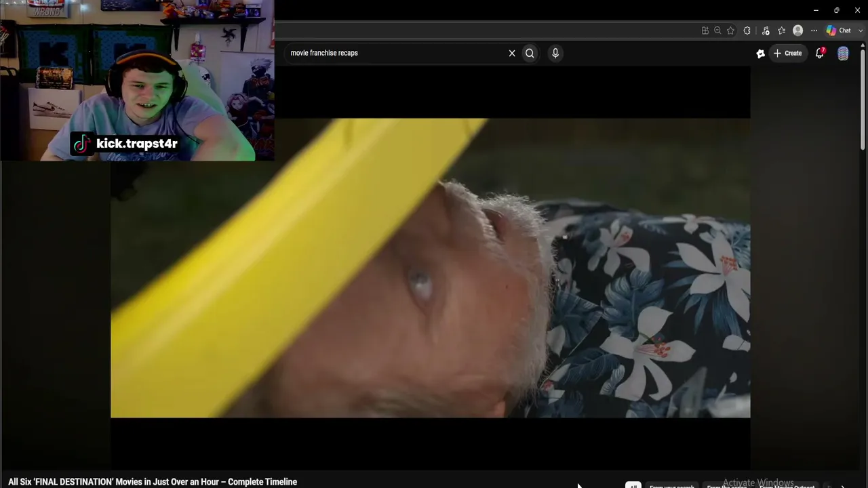This screenshot has width=868, height=488.
Task: Open the app install icon in the address bar
Action: point(705,30)
